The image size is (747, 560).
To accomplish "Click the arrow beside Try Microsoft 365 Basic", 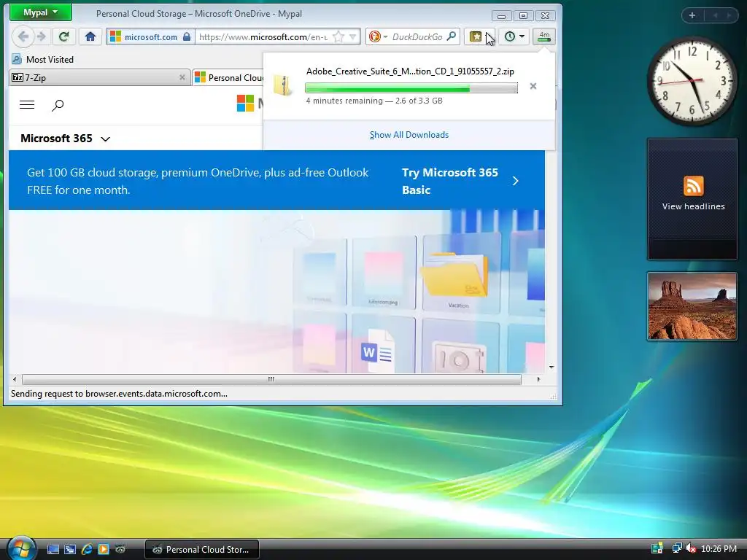I will (516, 181).
